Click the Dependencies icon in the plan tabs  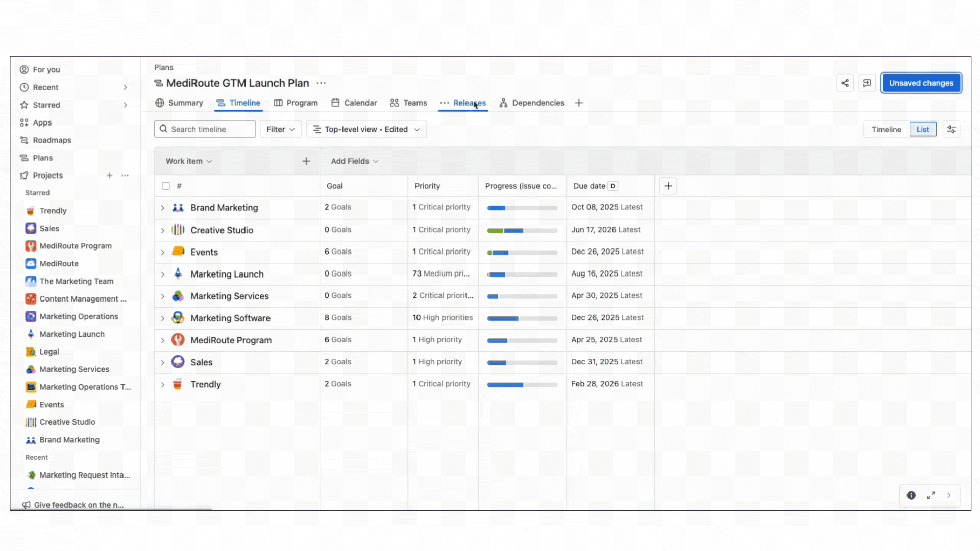pos(504,103)
